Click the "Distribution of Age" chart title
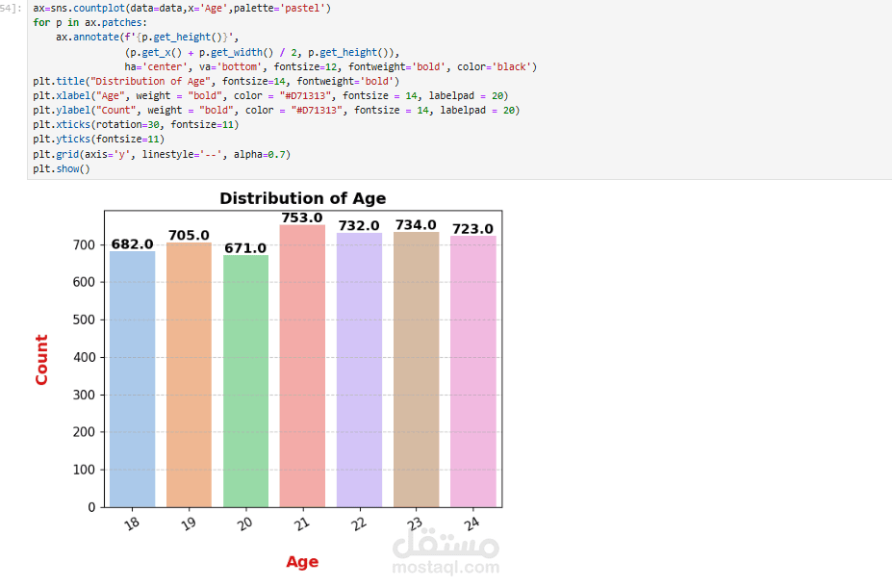This screenshot has height=588, width=892. point(302,198)
